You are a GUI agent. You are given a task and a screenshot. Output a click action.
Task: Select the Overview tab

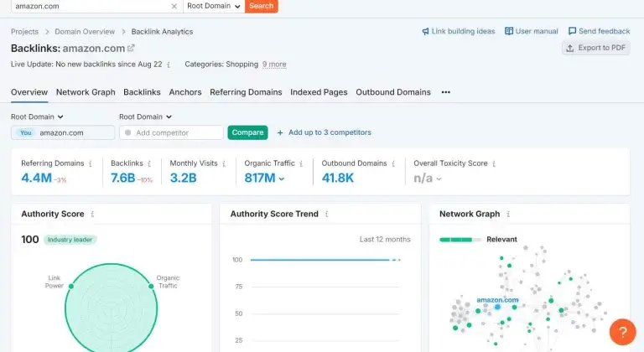[29, 92]
